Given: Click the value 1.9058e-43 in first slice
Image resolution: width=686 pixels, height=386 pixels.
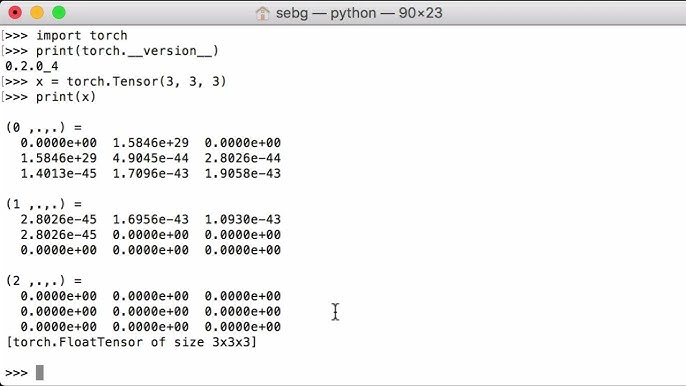Looking at the screenshot, I should (x=243, y=173).
